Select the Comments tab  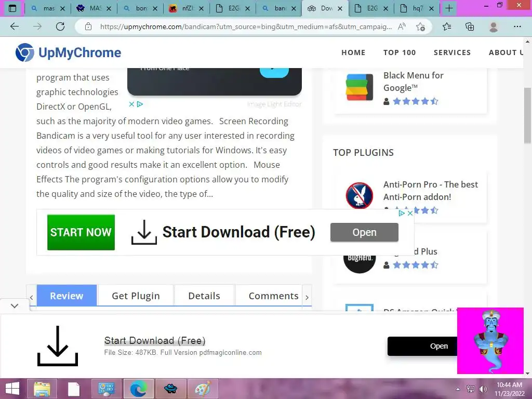[273, 296]
